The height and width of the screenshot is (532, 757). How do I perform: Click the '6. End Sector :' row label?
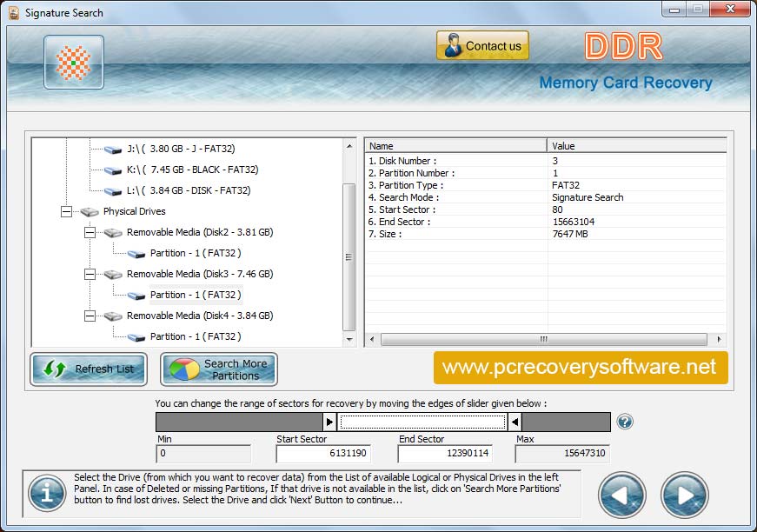pos(399,222)
